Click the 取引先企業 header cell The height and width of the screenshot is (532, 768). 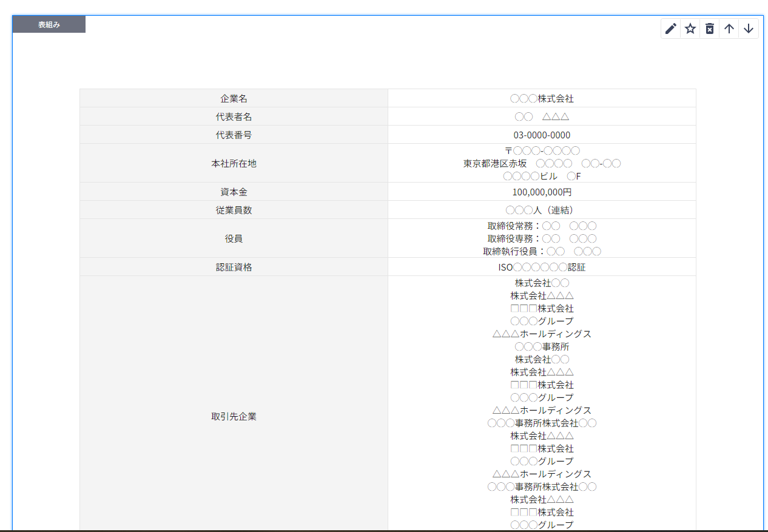234,417
